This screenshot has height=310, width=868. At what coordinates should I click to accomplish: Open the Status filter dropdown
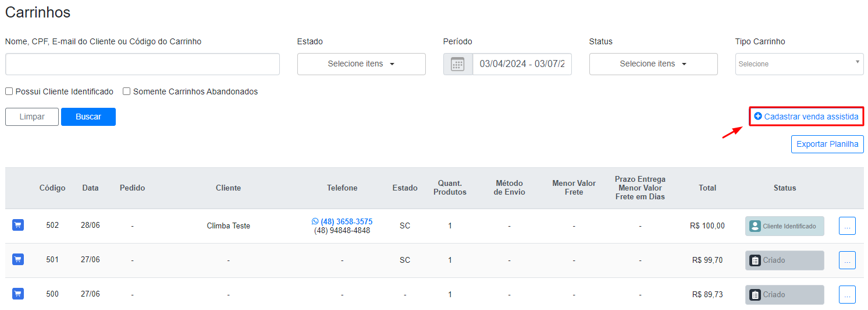(x=653, y=64)
